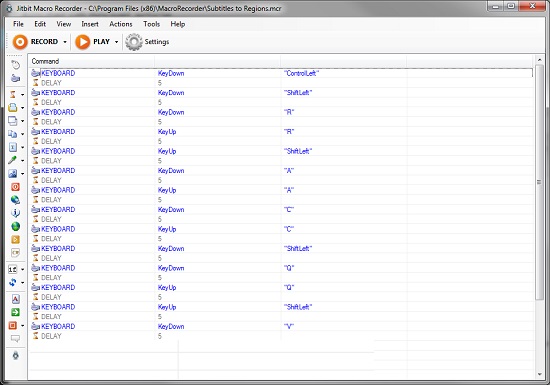Screen dimensions: 550x385
Task: Select the KeyDown row for key "C"
Action: 281,209
